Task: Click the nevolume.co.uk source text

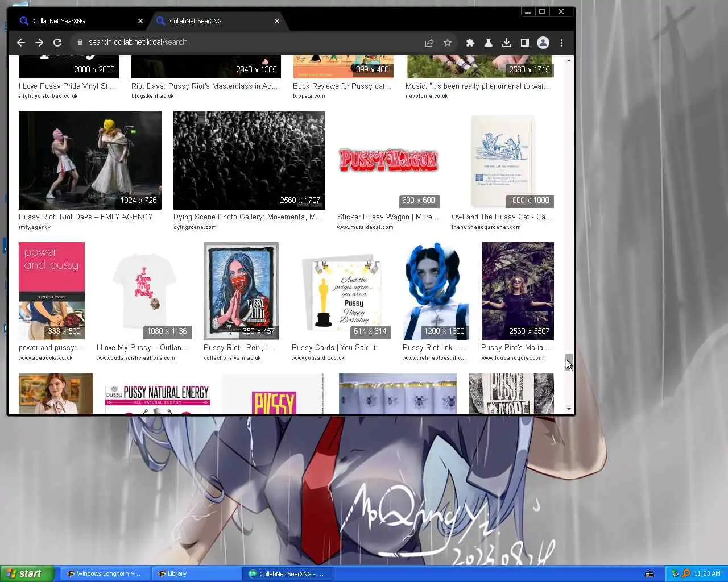Action: (427, 96)
